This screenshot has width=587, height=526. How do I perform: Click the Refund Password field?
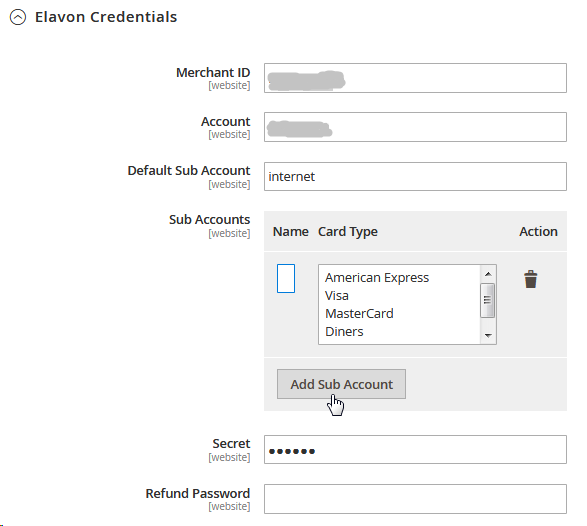415,499
